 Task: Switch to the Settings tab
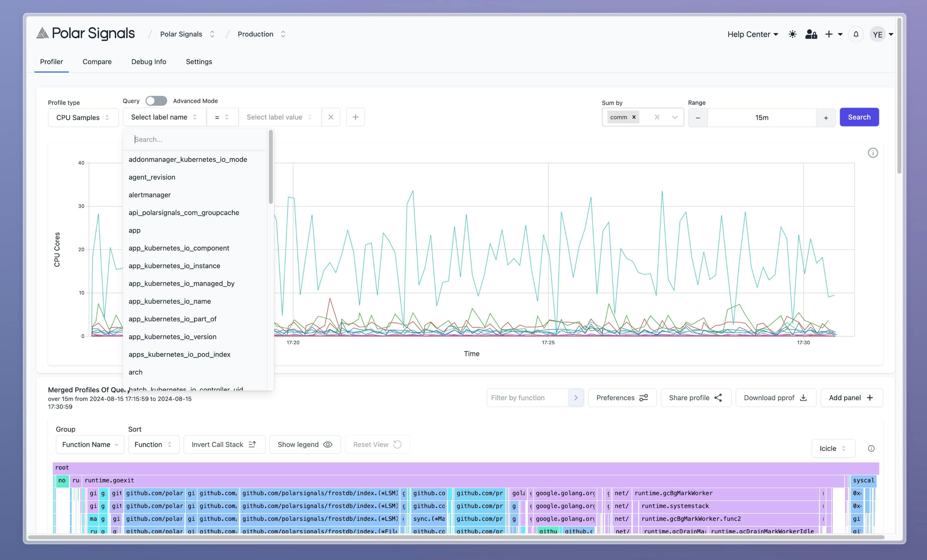pos(199,62)
